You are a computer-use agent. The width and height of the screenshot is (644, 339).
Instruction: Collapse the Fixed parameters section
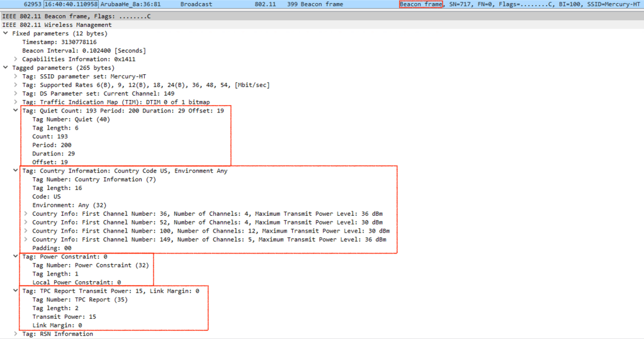pos(6,33)
